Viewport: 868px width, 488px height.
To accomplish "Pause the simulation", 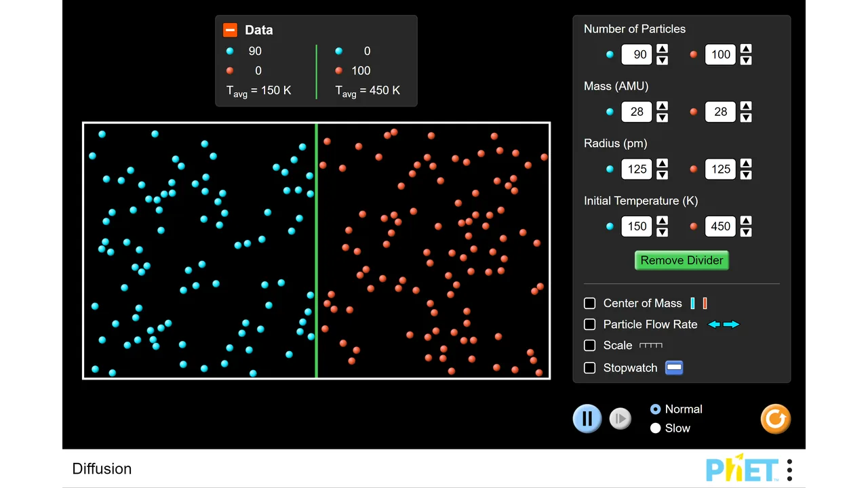I will (587, 418).
